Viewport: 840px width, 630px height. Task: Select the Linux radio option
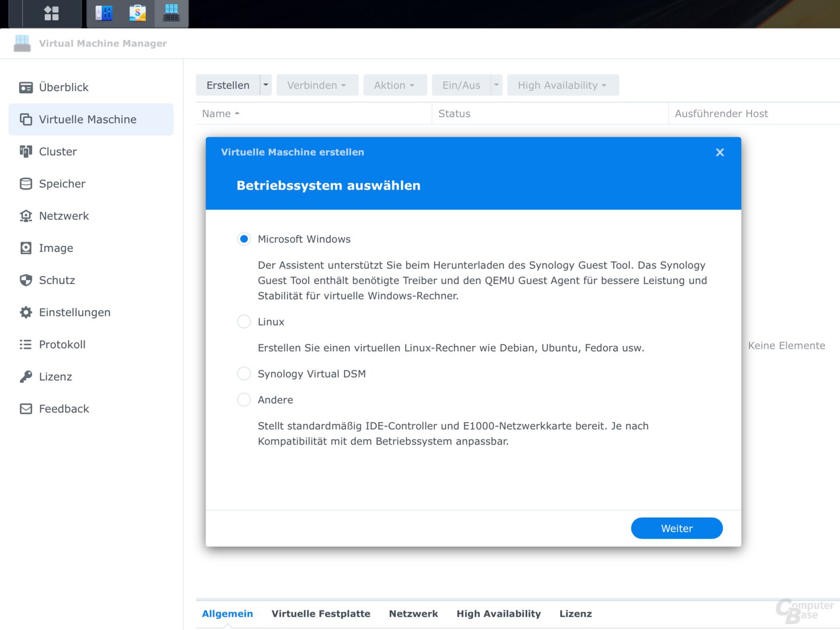(x=244, y=322)
